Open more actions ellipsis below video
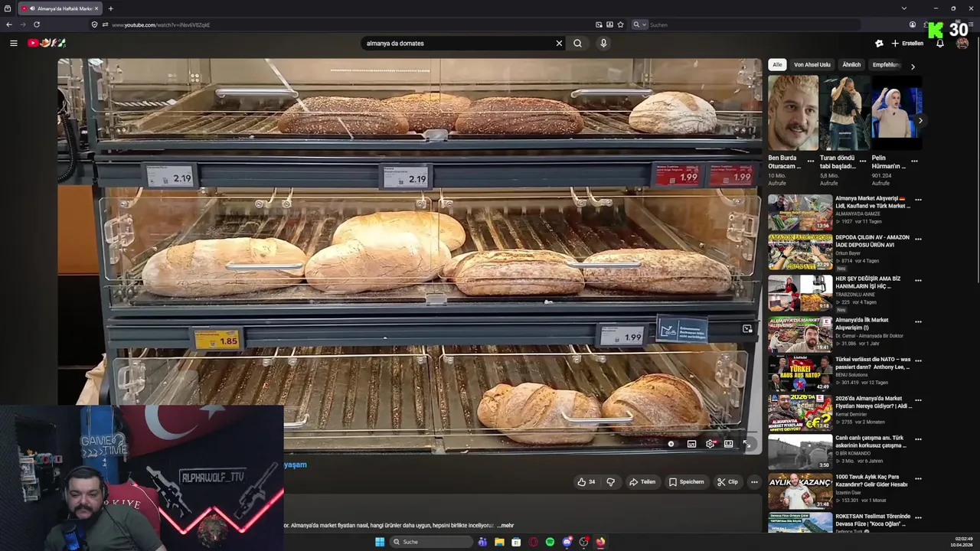 tap(754, 482)
